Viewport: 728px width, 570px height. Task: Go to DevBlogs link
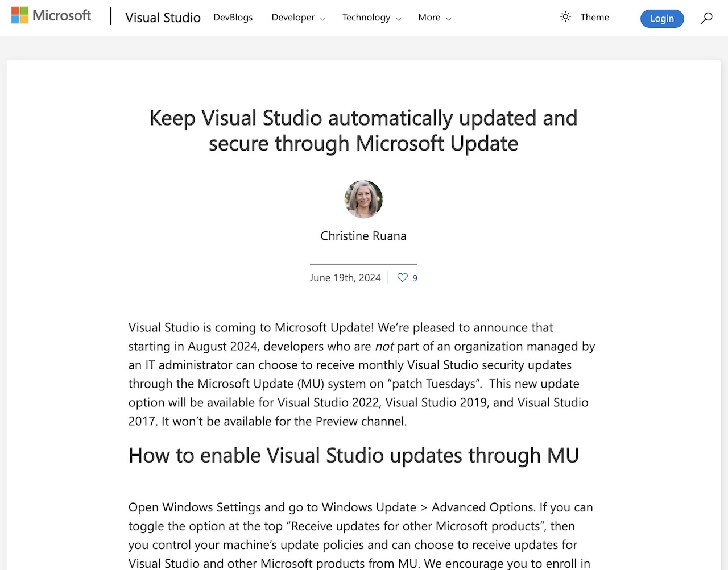[x=233, y=17]
